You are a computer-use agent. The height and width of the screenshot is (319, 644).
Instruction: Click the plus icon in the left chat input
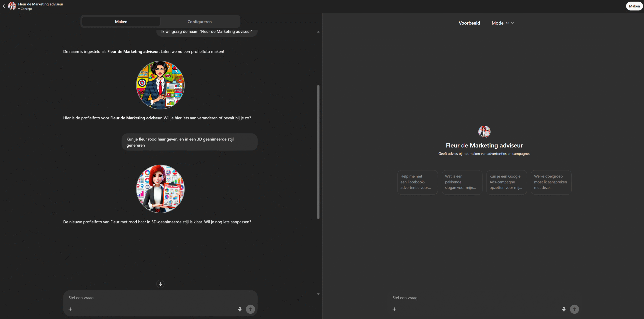[x=70, y=309]
